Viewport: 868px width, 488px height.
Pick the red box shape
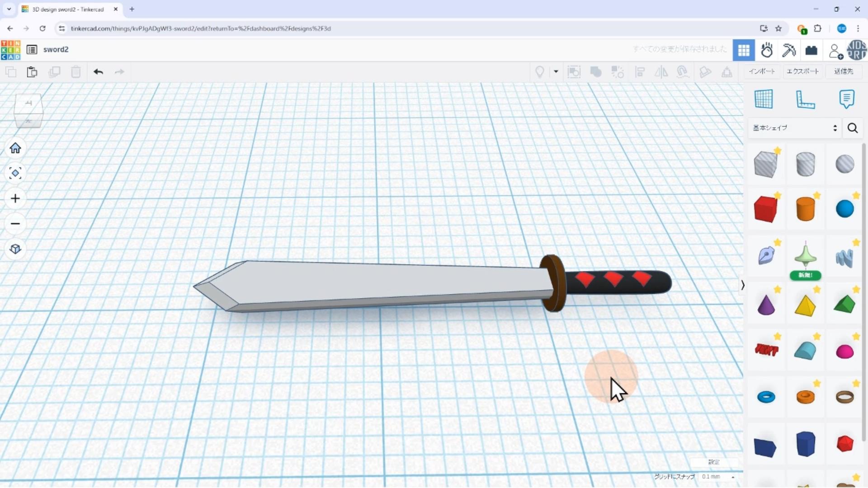tap(765, 209)
